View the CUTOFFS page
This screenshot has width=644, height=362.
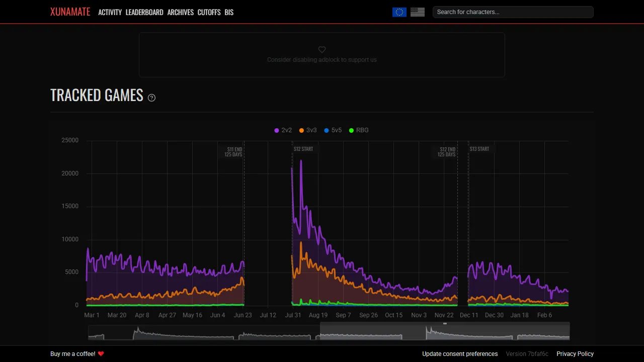tap(209, 12)
